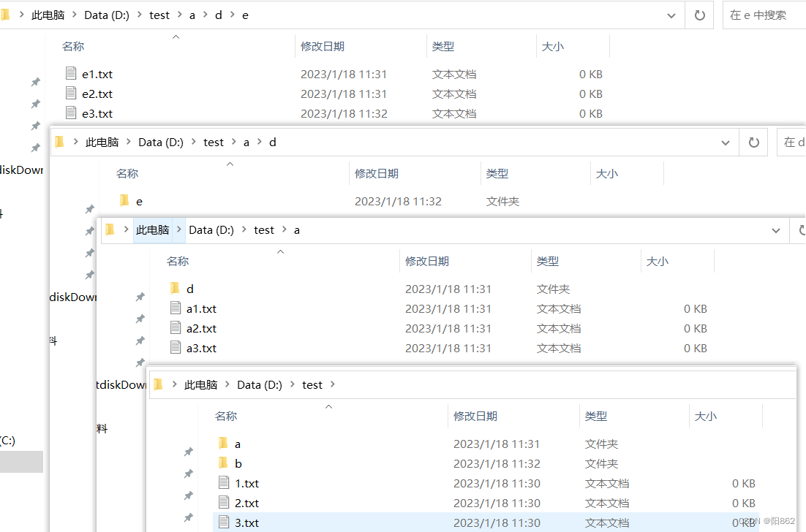806x532 pixels.
Task: Open the address bar dropdown chevron
Action: point(671,15)
